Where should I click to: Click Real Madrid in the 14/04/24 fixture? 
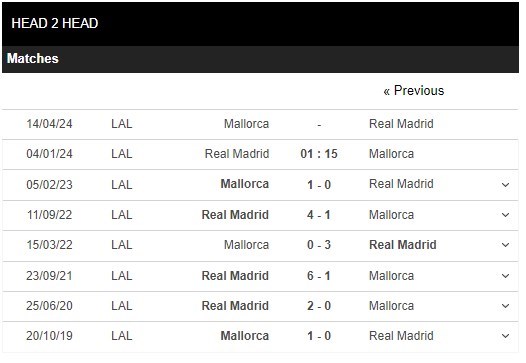coord(401,124)
